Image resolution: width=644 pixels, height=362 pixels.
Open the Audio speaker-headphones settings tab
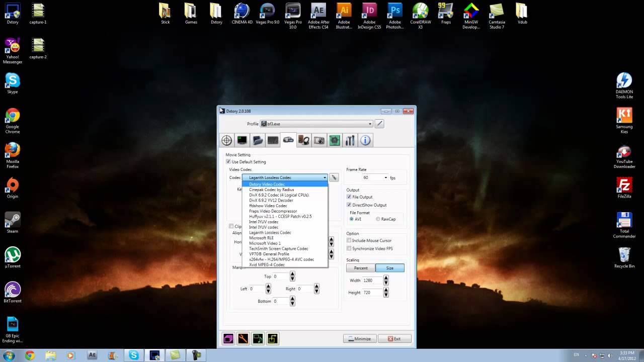coord(304,140)
